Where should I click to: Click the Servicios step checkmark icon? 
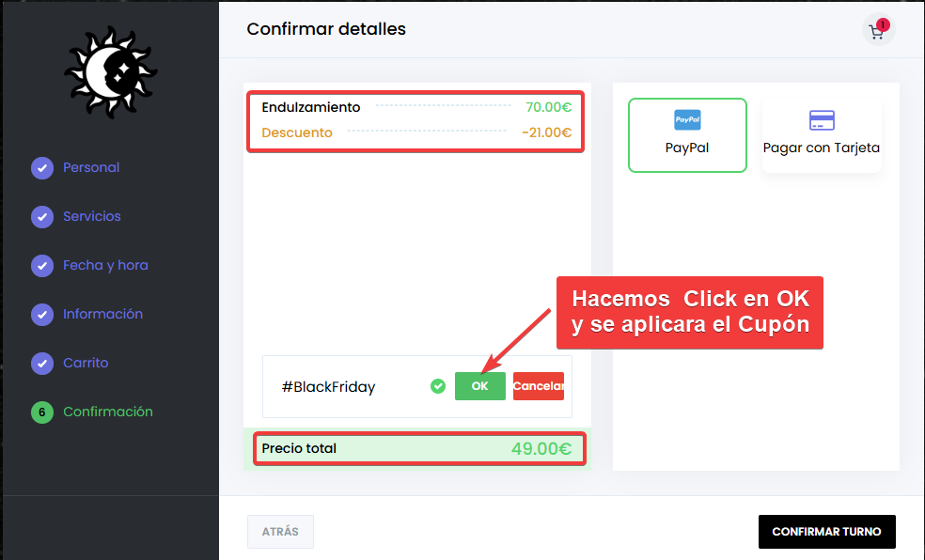pyautogui.click(x=42, y=217)
